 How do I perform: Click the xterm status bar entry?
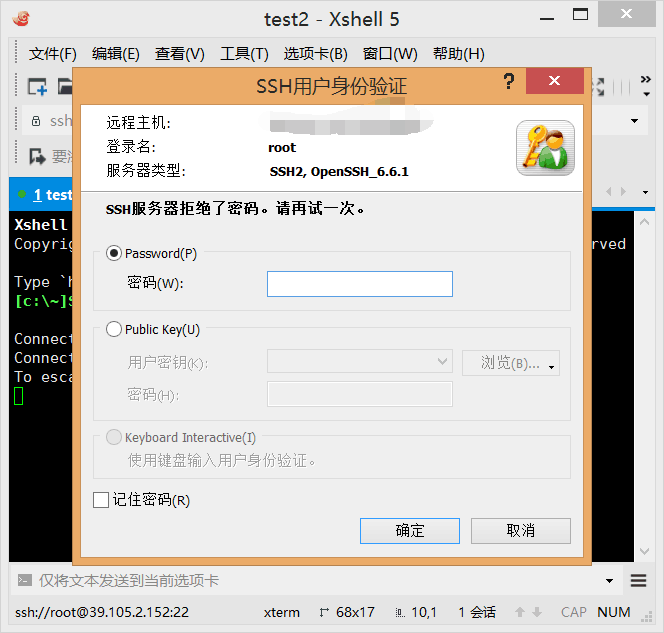point(282,613)
